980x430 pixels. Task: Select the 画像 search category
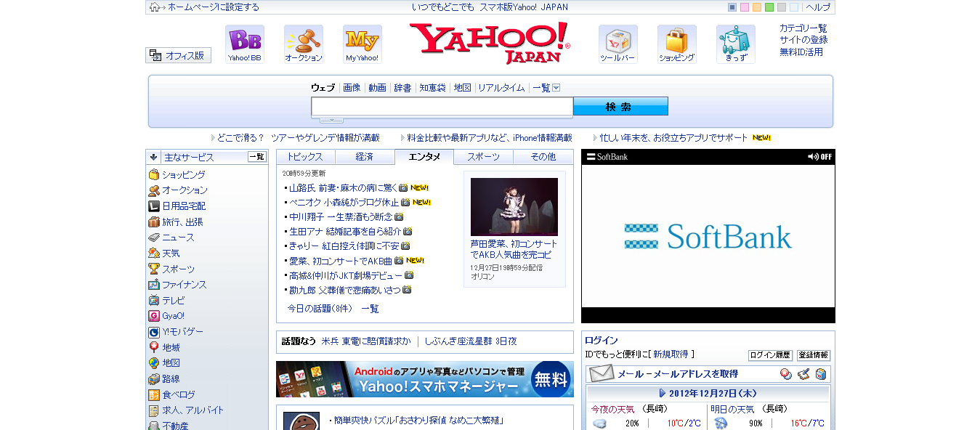pyautogui.click(x=352, y=88)
